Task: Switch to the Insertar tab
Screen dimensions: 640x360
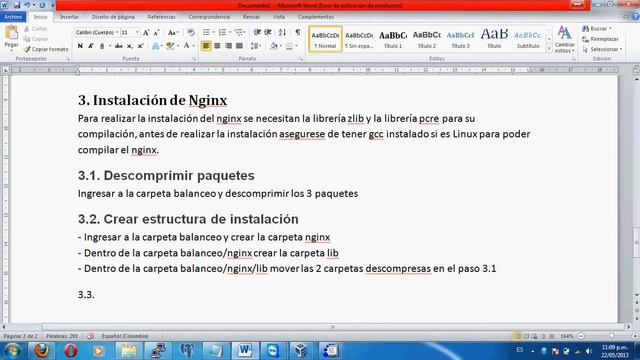Action: pyautogui.click(x=69, y=17)
